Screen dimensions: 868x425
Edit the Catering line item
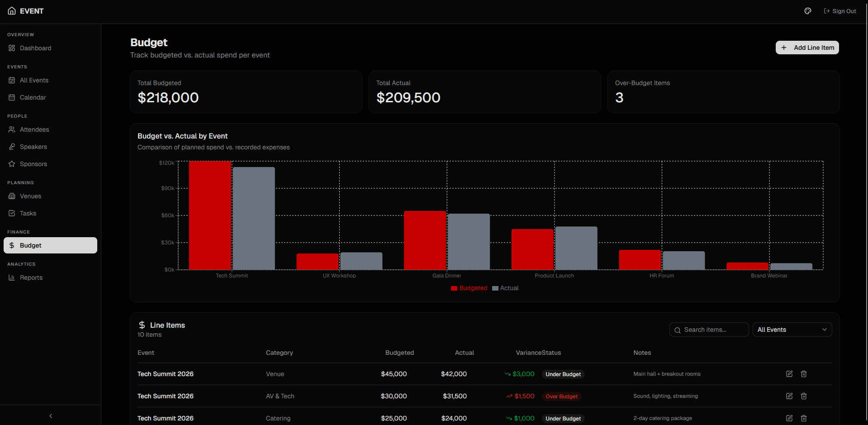pos(789,418)
